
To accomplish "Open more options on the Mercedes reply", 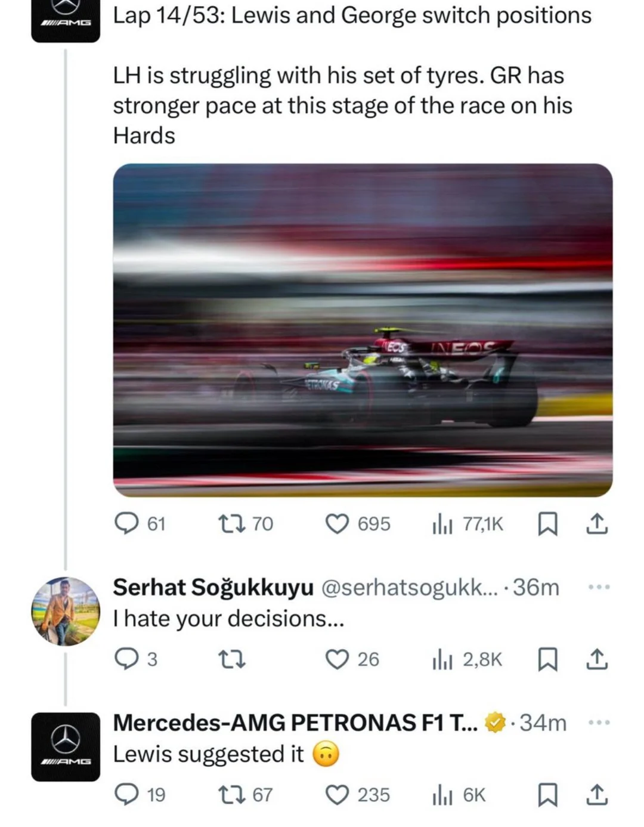I will (597, 721).
